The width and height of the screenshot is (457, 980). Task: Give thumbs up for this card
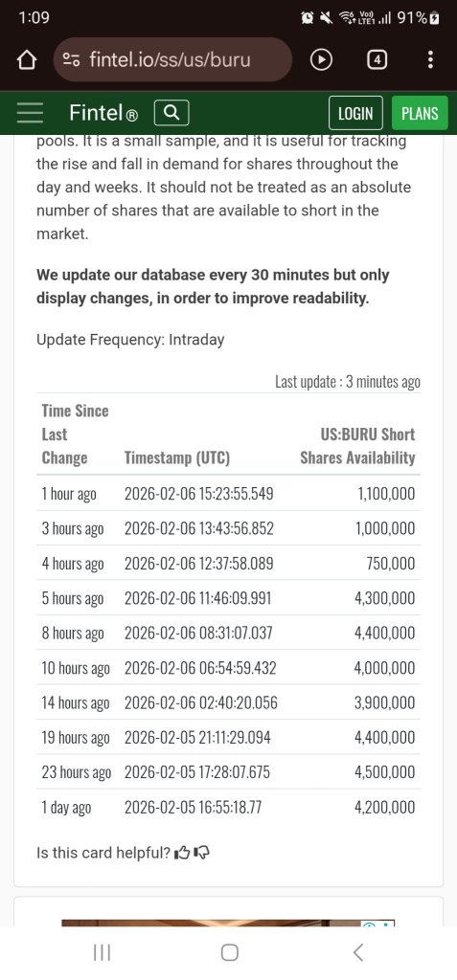[x=182, y=853]
